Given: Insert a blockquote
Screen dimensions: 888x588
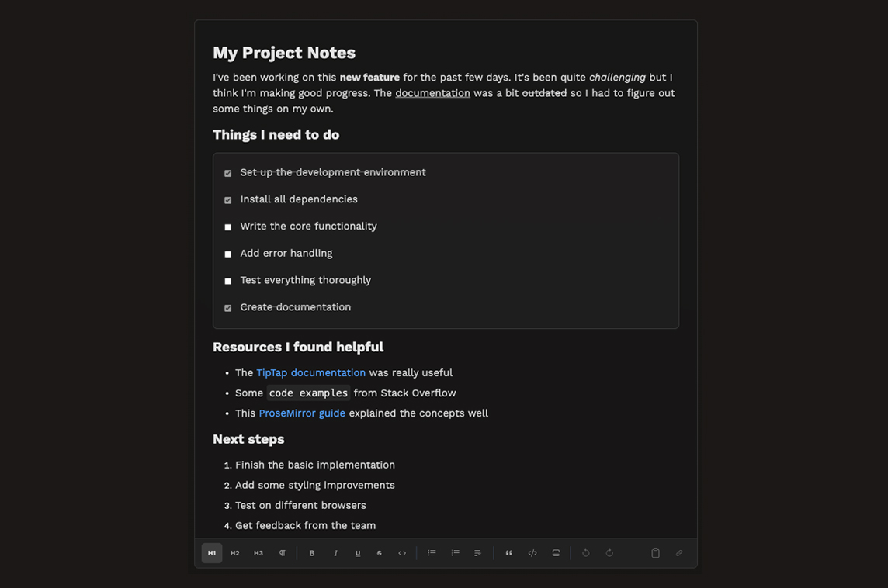Looking at the screenshot, I should pos(509,553).
